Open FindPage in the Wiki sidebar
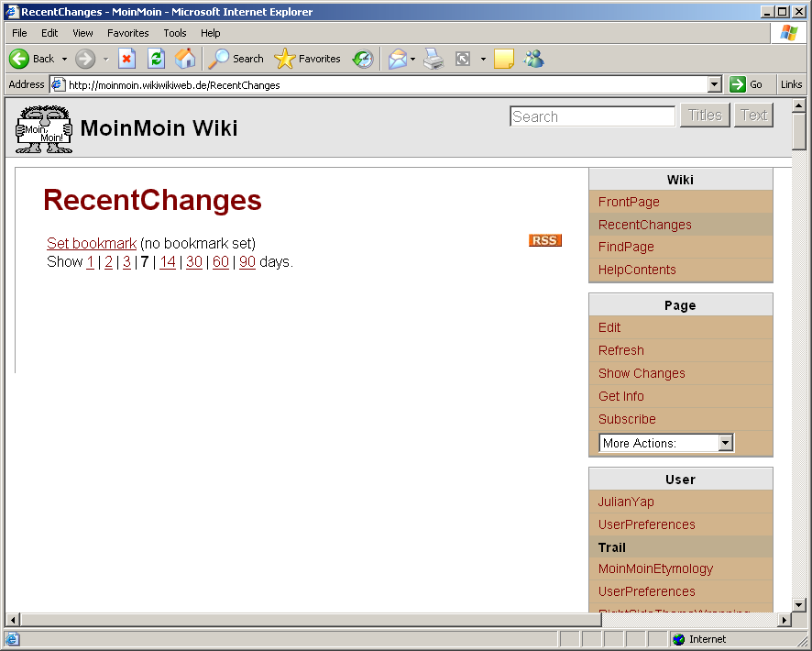 [626, 247]
